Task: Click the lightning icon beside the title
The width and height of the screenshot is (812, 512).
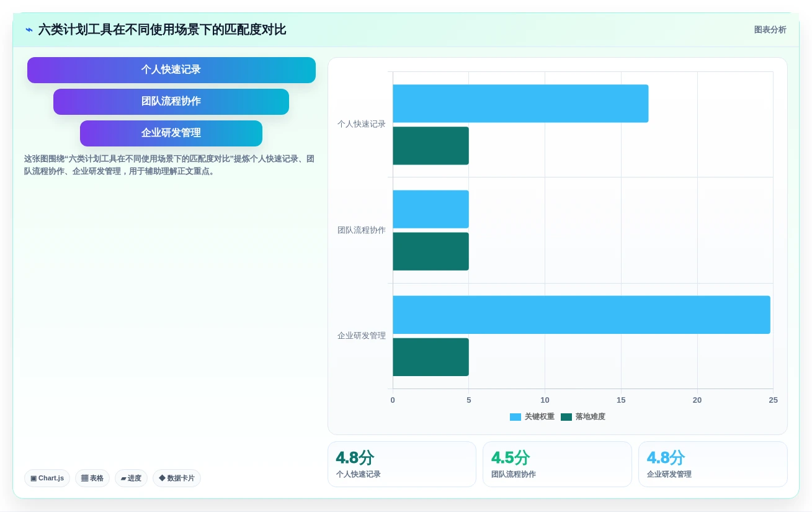Action: 29,30
